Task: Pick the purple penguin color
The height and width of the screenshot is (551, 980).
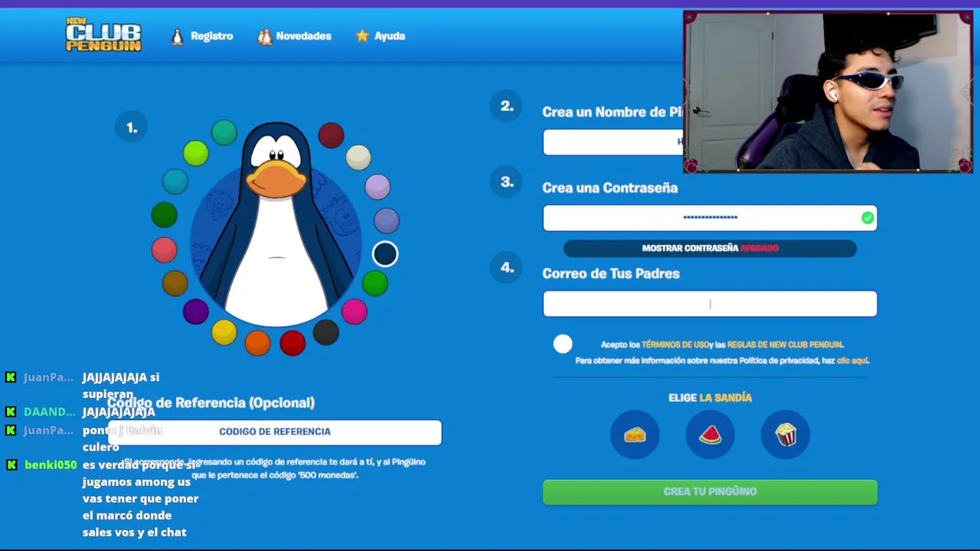Action: 195,311
